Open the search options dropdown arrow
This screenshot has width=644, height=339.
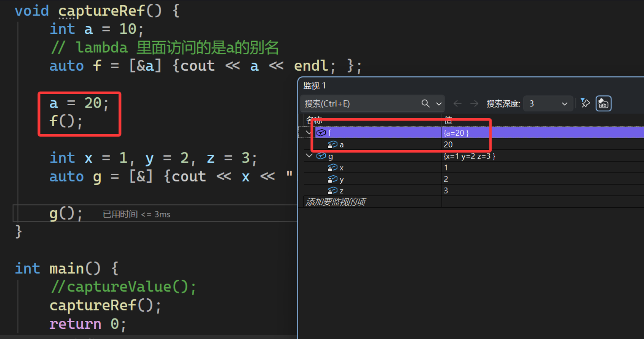click(439, 104)
